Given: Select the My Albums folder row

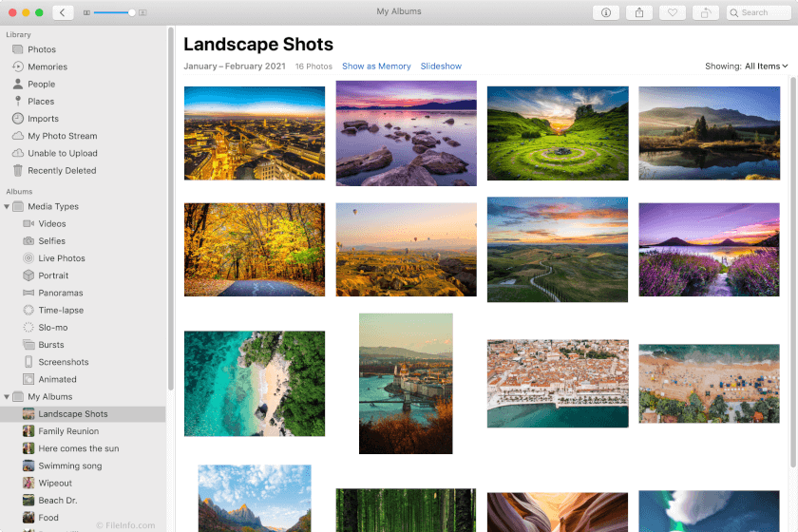Looking at the screenshot, I should pos(83,396).
